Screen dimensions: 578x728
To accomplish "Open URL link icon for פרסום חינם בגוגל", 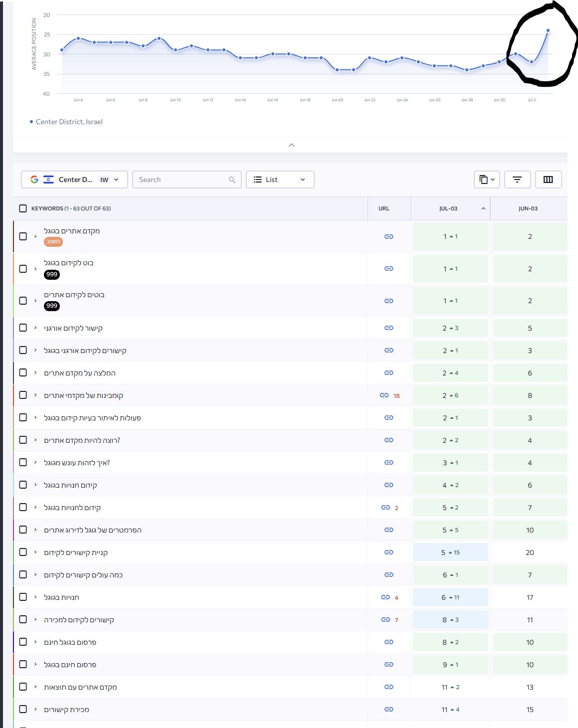I will (389, 665).
